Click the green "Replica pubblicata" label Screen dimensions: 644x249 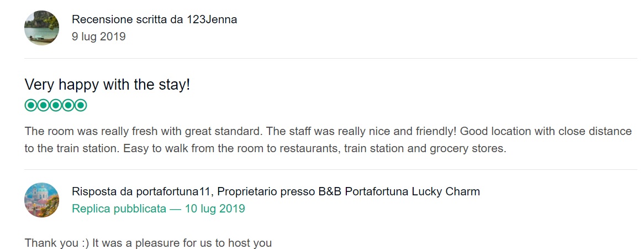[119, 209]
